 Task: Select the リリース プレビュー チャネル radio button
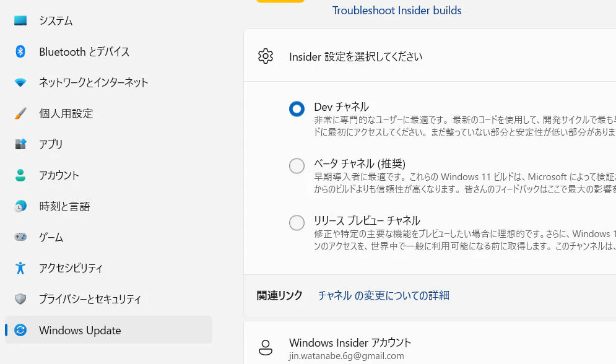tap(297, 223)
